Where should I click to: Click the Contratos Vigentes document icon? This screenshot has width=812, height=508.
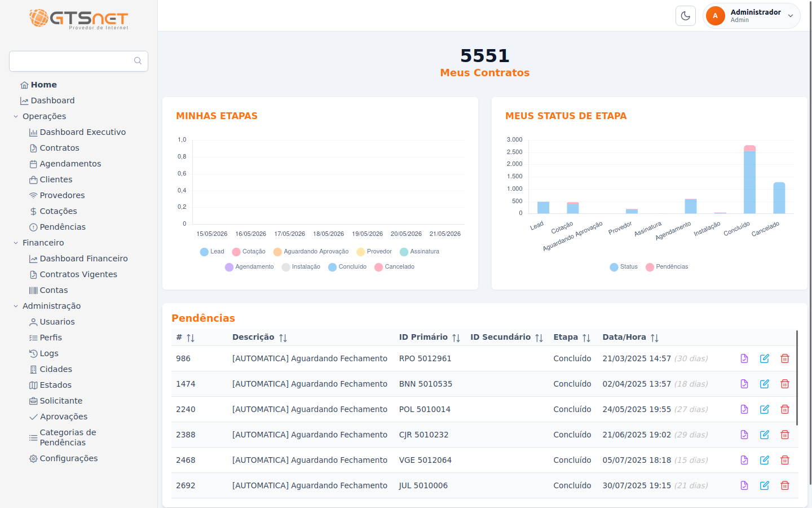pos(33,274)
